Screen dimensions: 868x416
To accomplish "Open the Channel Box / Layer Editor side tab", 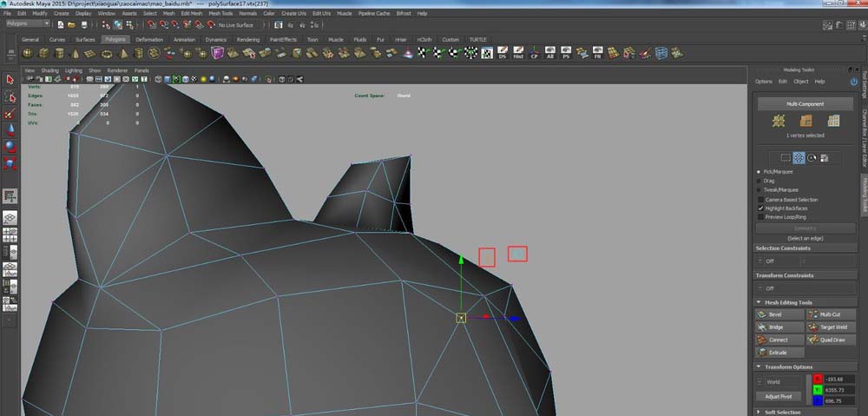I will point(864,138).
